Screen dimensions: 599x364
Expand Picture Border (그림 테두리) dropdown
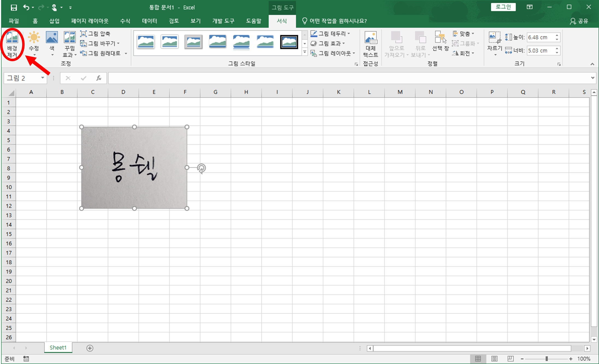click(349, 34)
